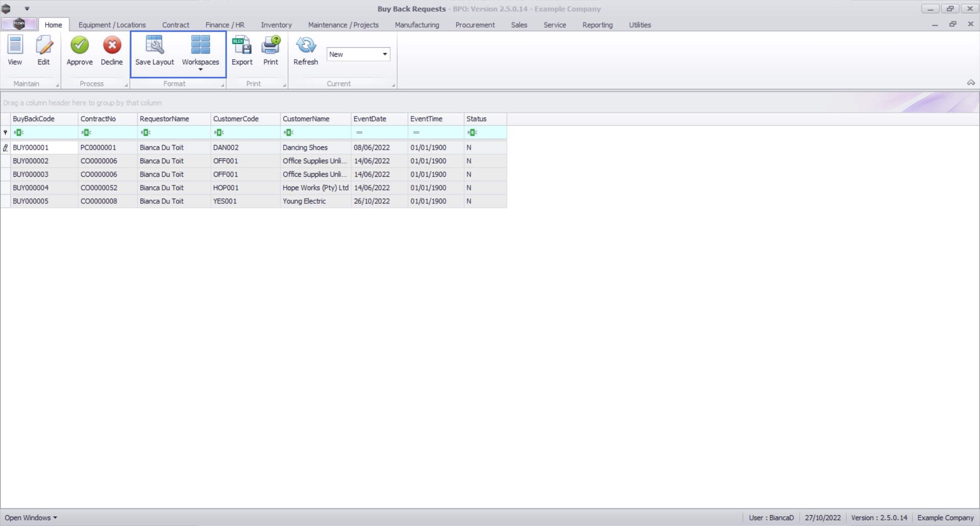Decline the selected buy back request
The image size is (980, 526).
click(112, 51)
